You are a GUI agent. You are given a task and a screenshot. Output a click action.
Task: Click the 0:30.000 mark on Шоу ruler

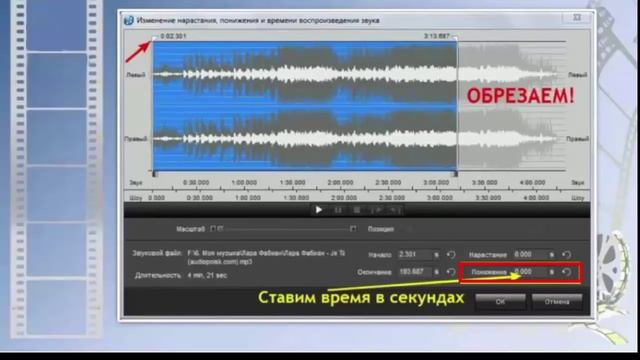pos(200,198)
